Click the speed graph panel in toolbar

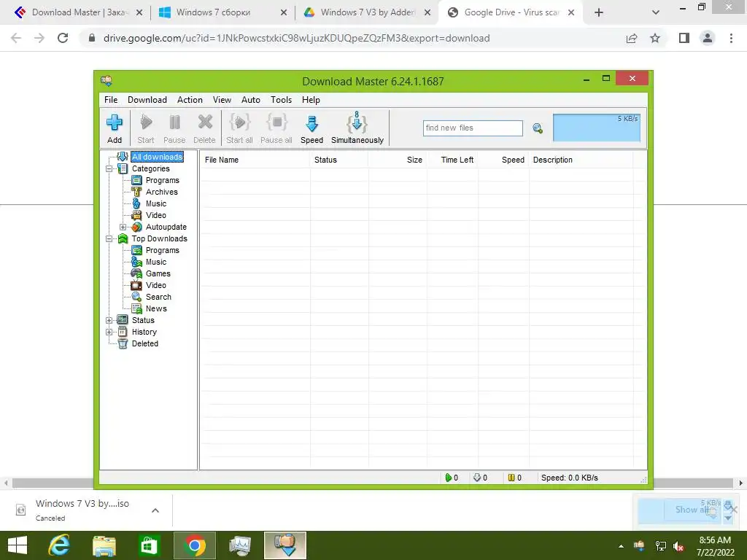[x=597, y=128]
